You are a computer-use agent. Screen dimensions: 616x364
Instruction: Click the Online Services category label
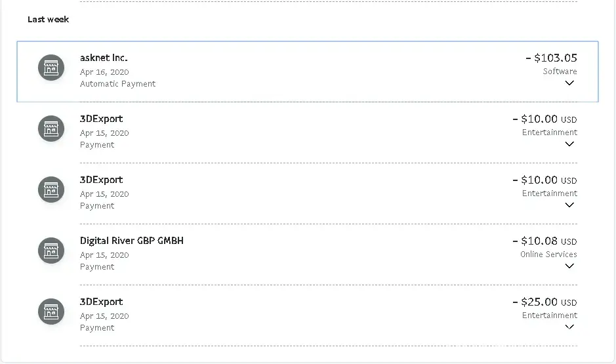[x=548, y=254]
